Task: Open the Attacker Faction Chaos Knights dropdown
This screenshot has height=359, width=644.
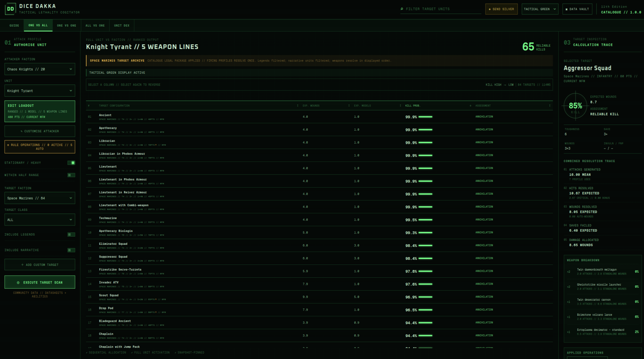Action: (x=40, y=69)
